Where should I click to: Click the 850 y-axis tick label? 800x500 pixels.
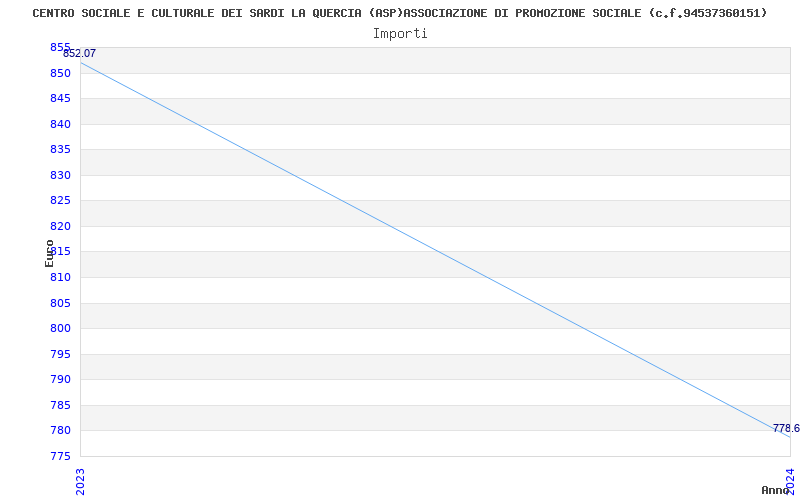(60, 73)
